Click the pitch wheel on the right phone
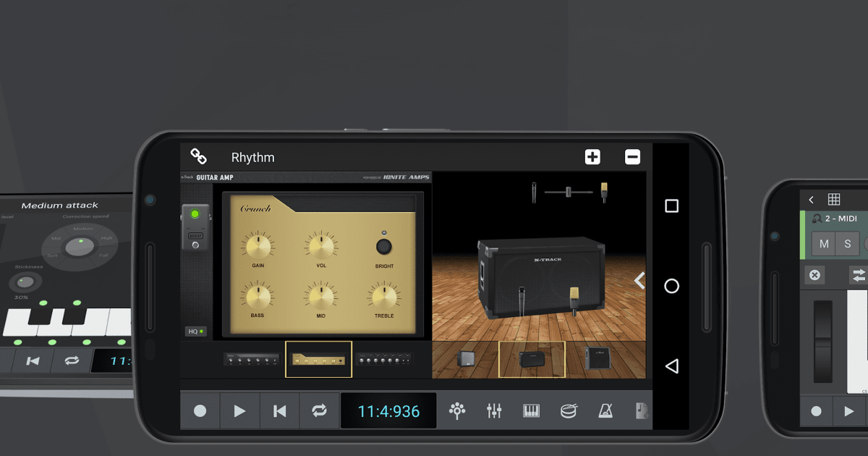This screenshot has height=456, width=868. (823, 342)
